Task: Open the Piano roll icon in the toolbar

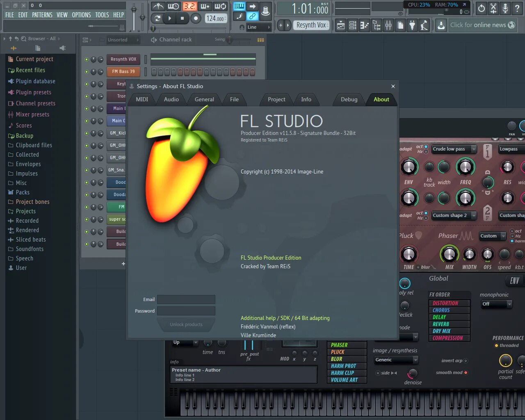Action: click(x=364, y=25)
